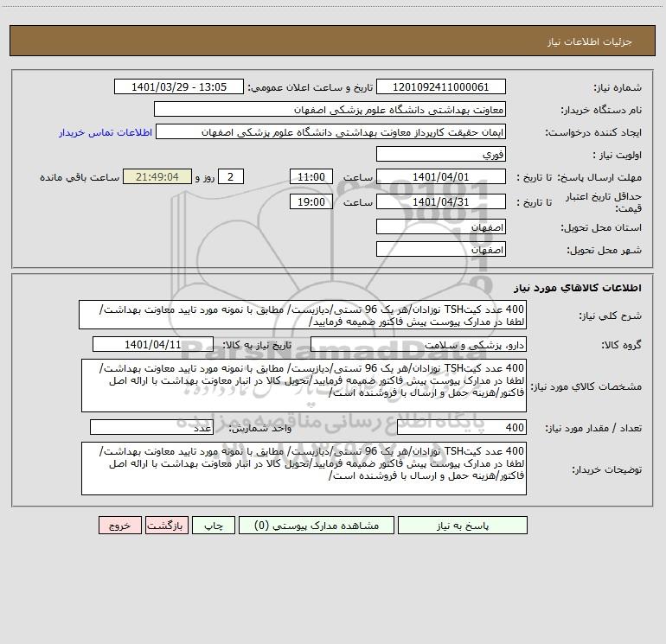
Task: Click the text 'ساعت باقی مانده'
Action: point(80,177)
